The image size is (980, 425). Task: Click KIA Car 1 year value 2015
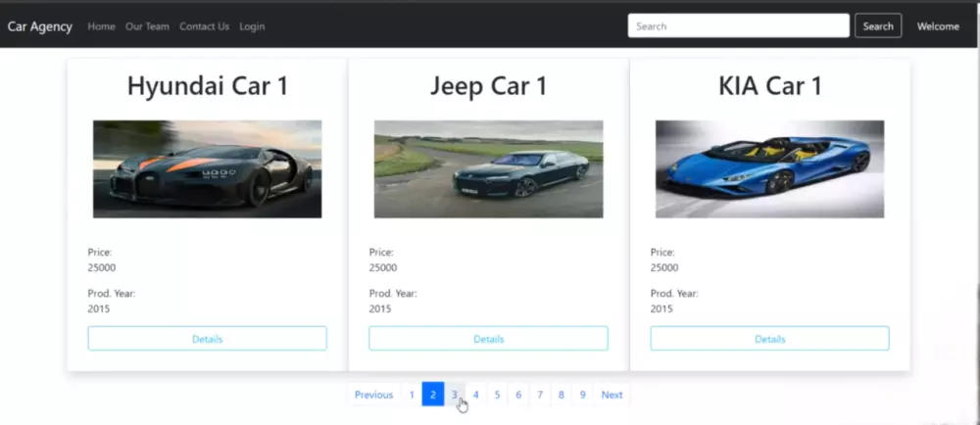pos(661,308)
